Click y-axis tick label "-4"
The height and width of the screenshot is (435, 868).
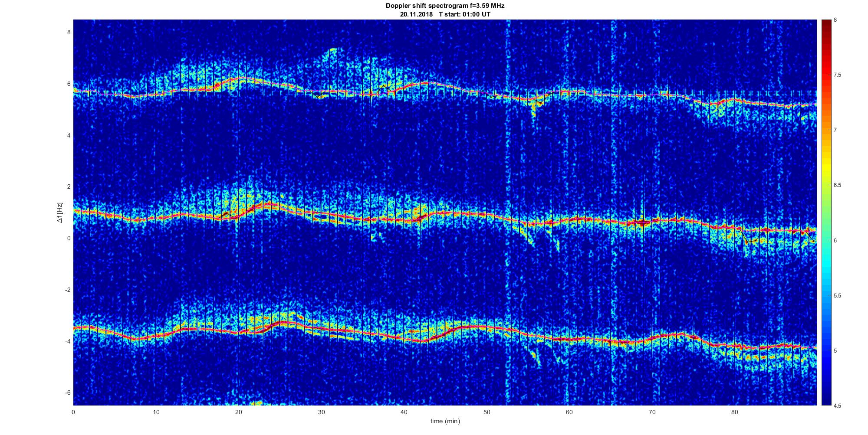coord(68,341)
